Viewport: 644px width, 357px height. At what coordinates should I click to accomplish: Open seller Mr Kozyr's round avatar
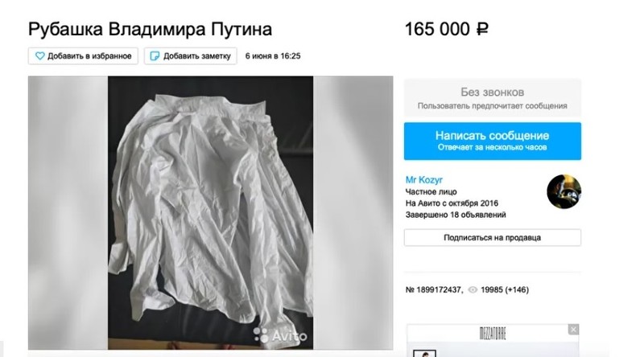pos(563,191)
